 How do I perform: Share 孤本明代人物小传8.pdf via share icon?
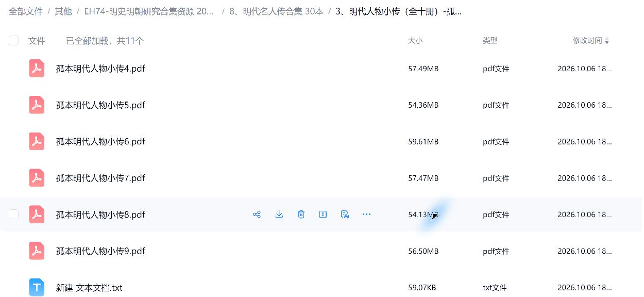click(257, 214)
